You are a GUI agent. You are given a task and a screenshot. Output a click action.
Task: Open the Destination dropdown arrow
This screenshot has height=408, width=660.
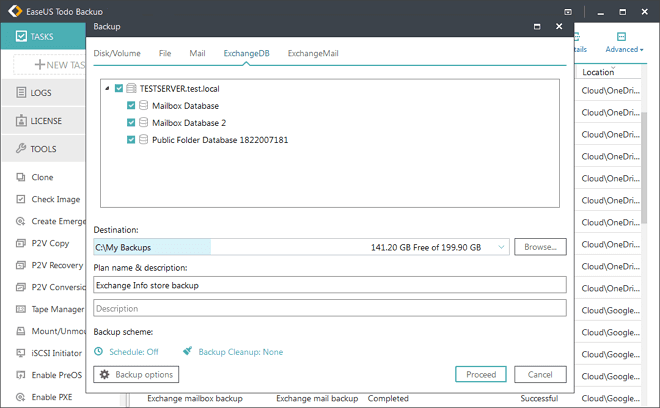tap(501, 247)
